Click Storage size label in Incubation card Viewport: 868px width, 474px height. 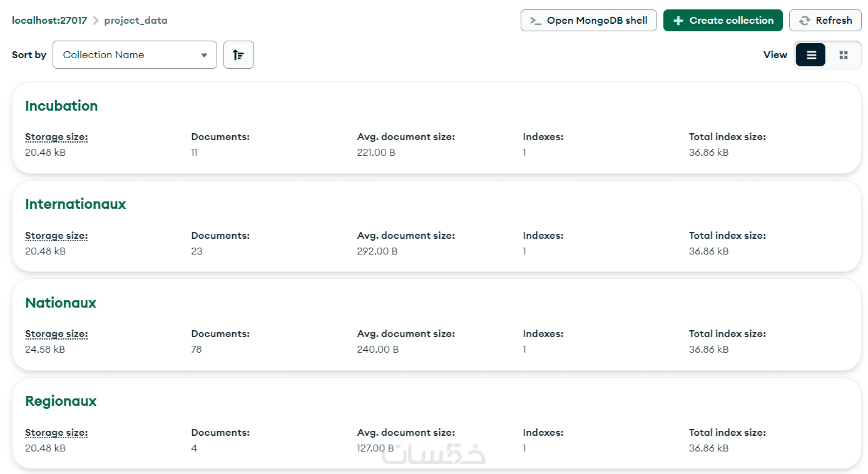56,137
